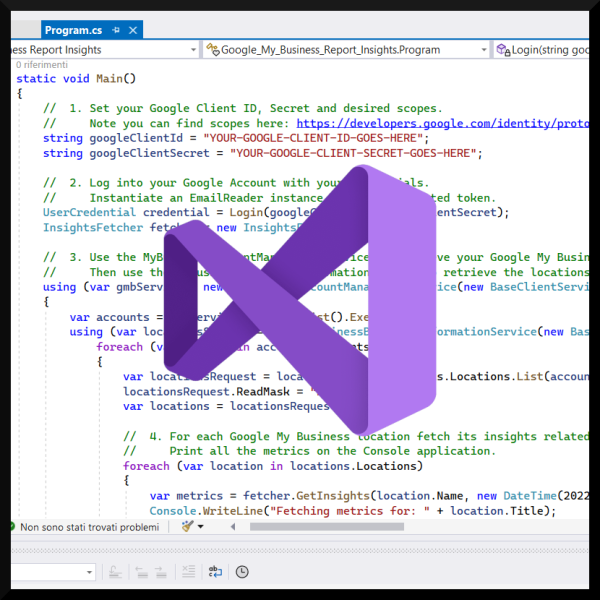Open the developers.google.com identity link

click(443, 123)
